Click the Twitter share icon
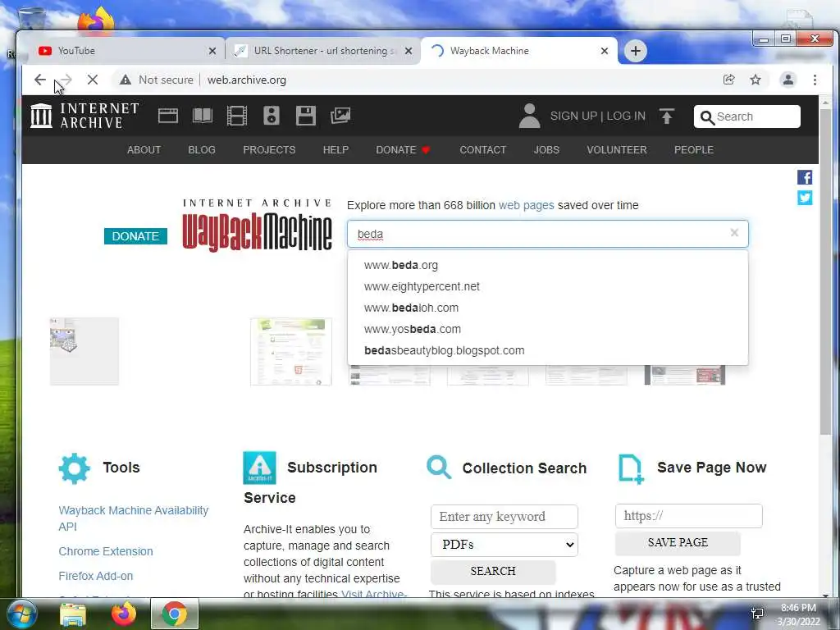 pyautogui.click(x=805, y=198)
